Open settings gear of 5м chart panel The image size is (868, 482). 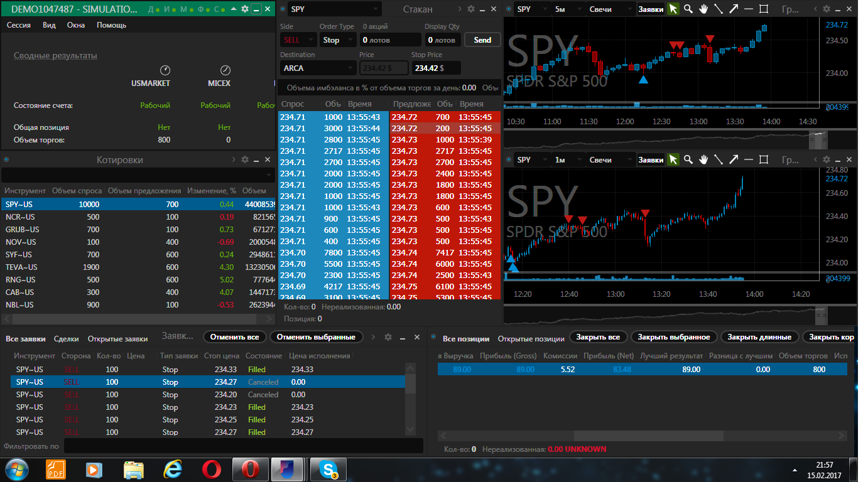click(827, 9)
